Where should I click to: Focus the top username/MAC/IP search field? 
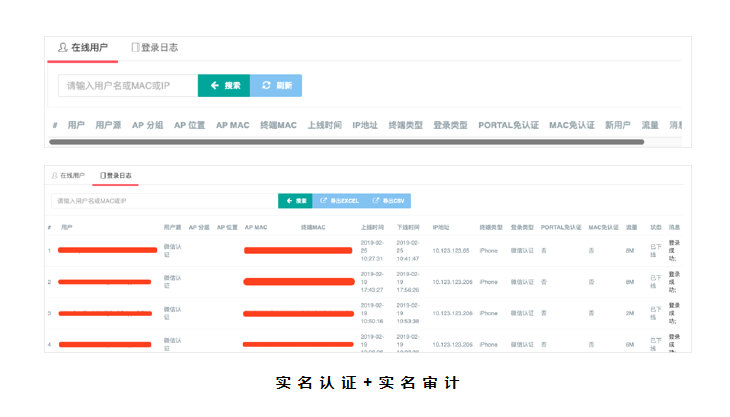point(128,86)
